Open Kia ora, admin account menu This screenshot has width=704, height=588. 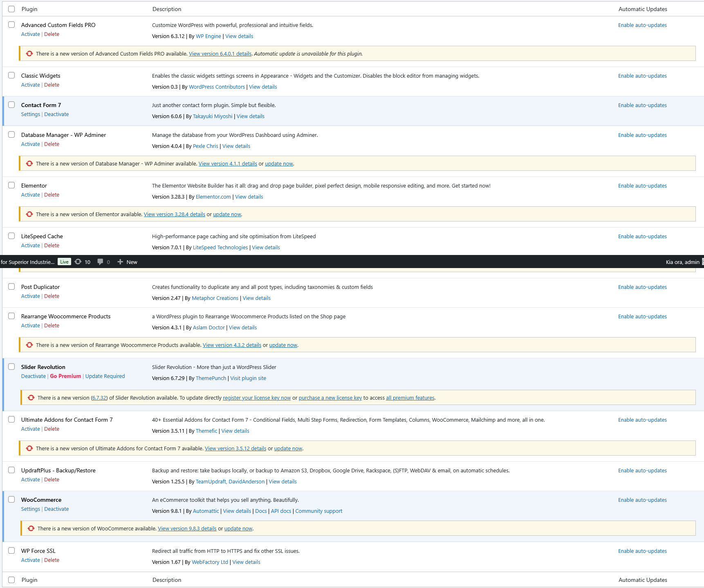coord(684,262)
